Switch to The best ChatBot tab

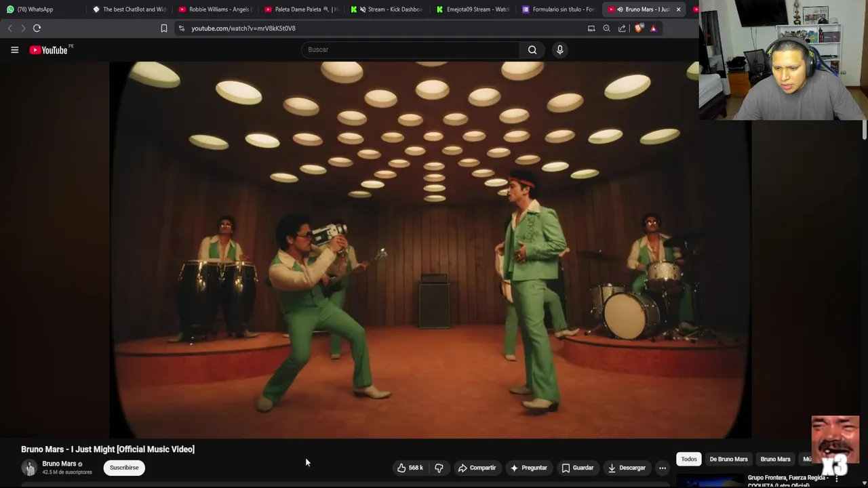point(129,9)
